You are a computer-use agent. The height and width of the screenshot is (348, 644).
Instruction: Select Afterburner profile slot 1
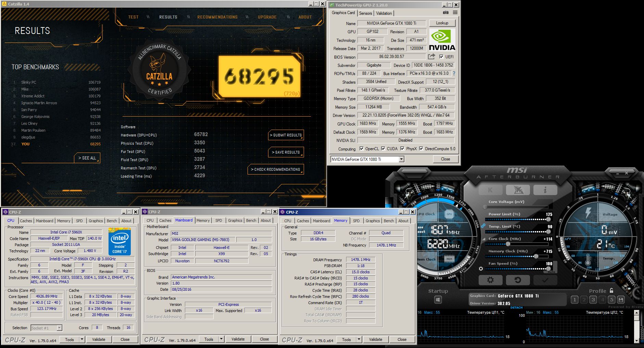coord(575,300)
